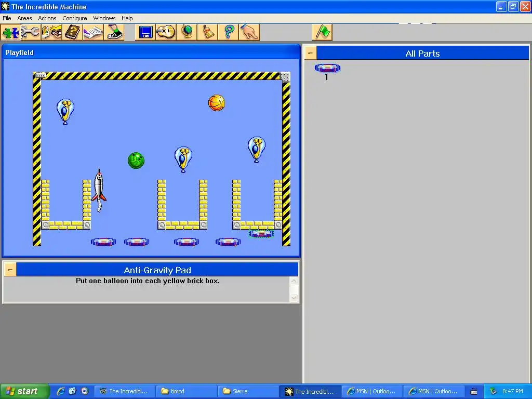Open the question-mark book icon
Image resolution: width=532 pixels, height=399 pixels.
pyautogui.click(x=72, y=33)
